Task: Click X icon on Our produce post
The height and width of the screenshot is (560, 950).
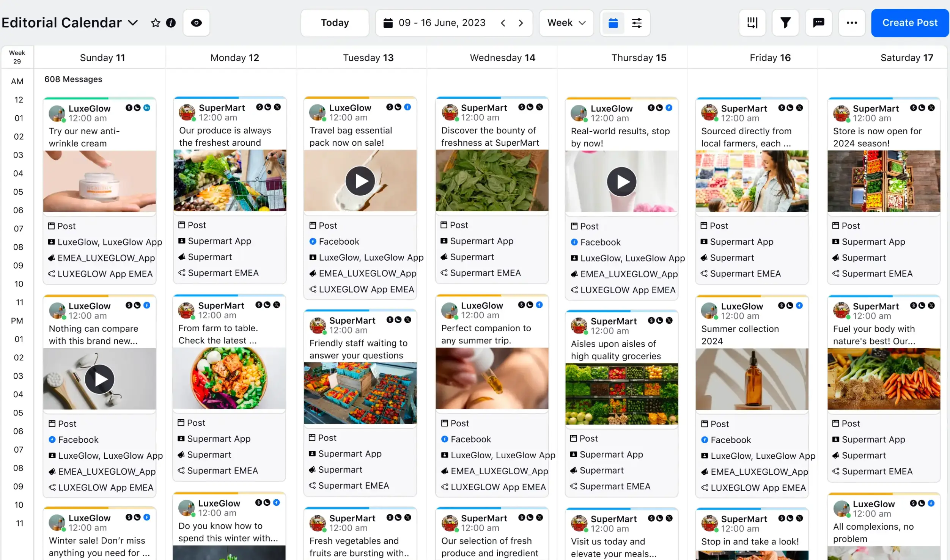Action: click(277, 107)
